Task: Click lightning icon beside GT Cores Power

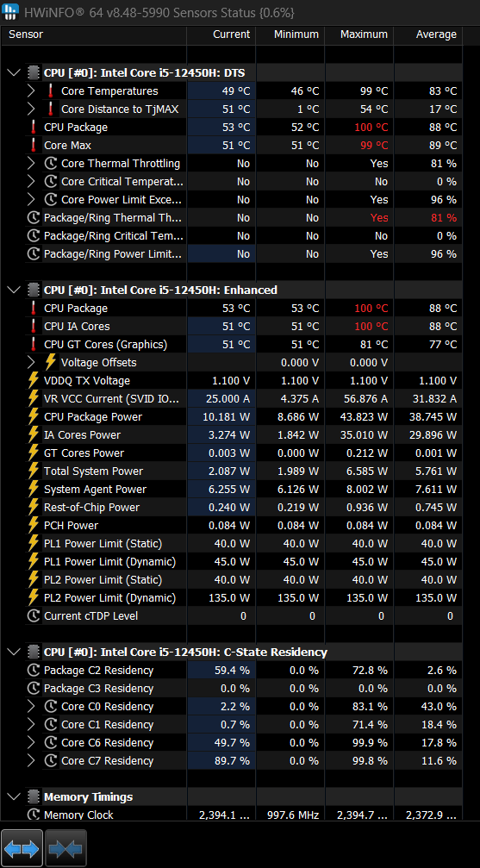Action: click(x=34, y=453)
